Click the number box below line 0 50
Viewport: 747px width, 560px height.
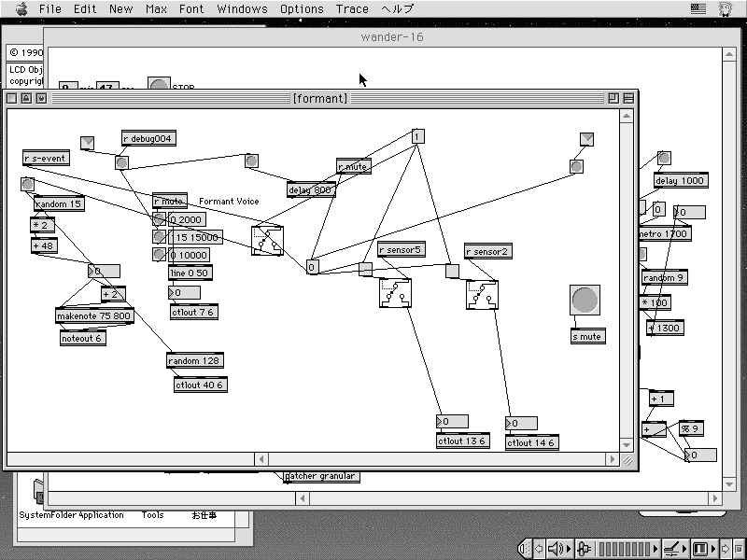click(184, 292)
